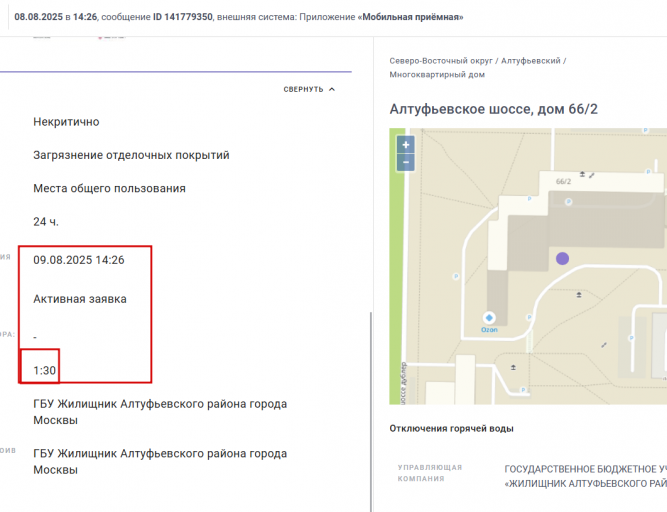Select Загрязнение отделочных покрытий text
Screen dimensions: 667x512
click(131, 155)
